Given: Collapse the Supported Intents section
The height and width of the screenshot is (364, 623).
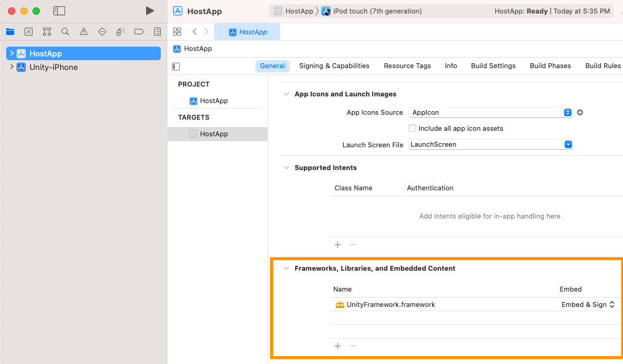Looking at the screenshot, I should coord(286,168).
